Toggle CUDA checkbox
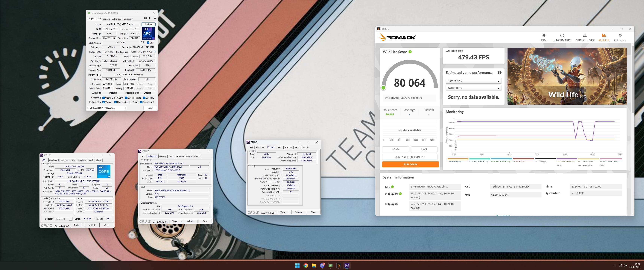Screen dimensions: 644x270 116,98
